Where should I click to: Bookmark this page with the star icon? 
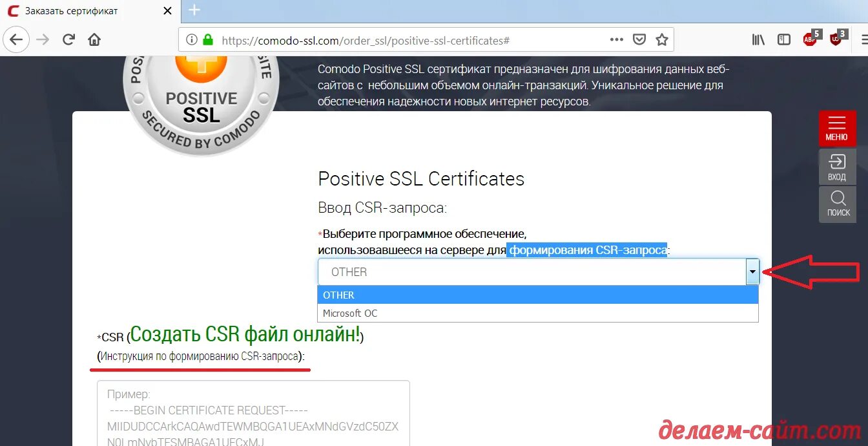(661, 40)
